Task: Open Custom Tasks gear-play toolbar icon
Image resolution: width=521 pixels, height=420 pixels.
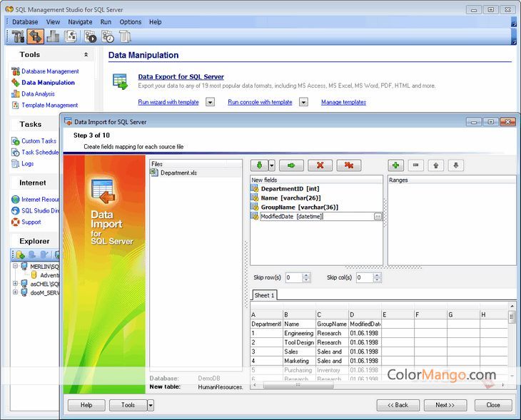Action: pos(90,36)
